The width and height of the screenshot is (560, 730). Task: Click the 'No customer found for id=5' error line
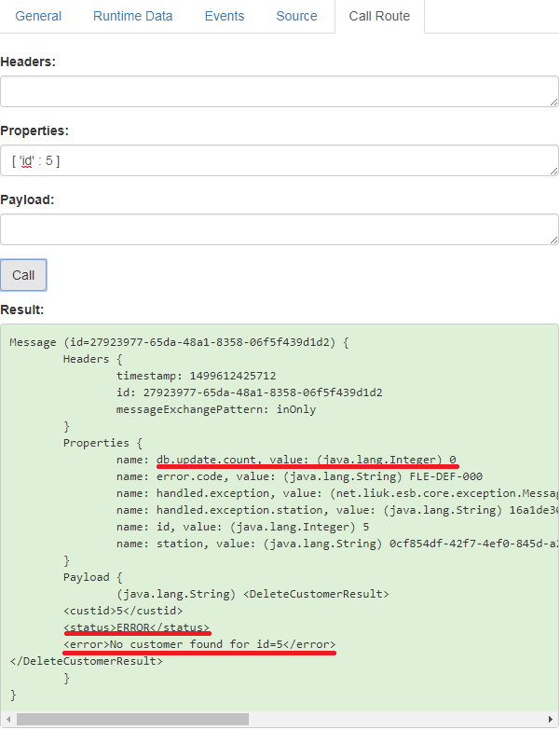click(x=198, y=644)
